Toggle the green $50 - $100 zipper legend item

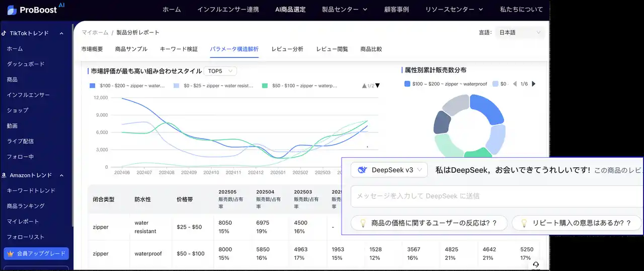tap(300, 86)
